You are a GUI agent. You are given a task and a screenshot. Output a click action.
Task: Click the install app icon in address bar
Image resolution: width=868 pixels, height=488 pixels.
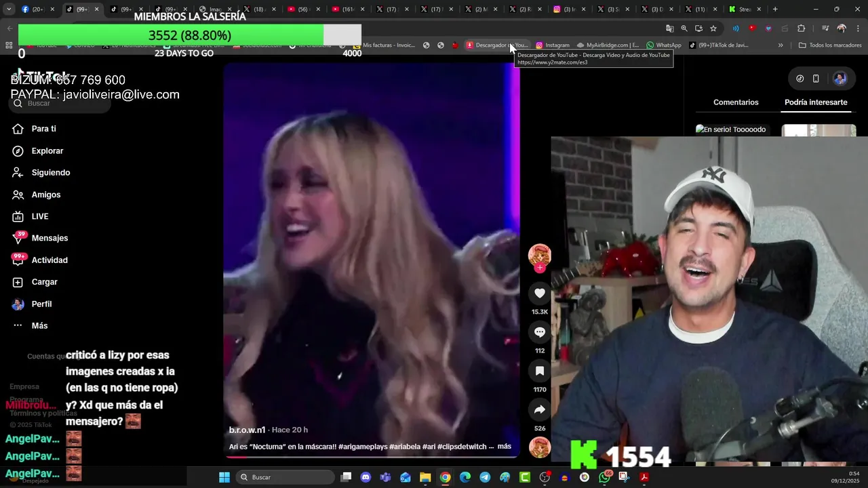[x=698, y=28]
